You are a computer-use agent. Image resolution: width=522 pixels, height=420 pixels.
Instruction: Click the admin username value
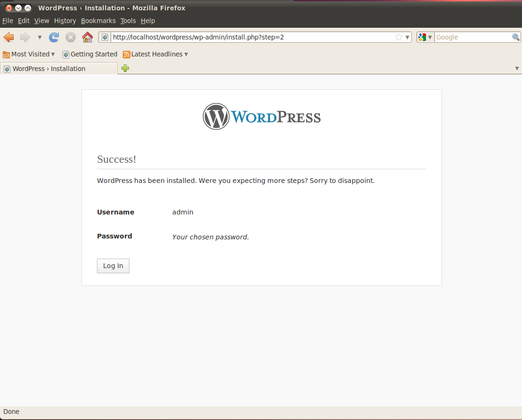[x=183, y=212]
